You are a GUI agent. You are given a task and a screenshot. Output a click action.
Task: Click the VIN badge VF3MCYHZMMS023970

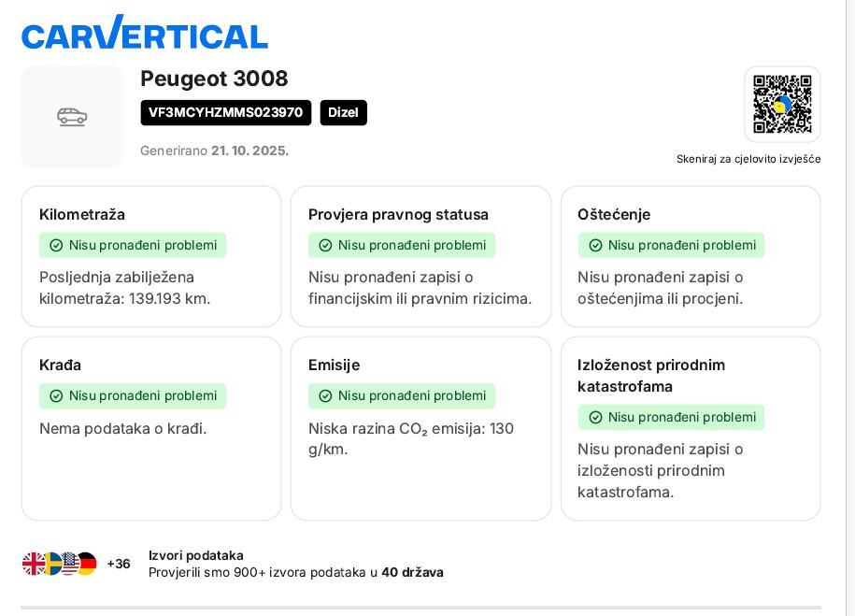[x=225, y=113]
